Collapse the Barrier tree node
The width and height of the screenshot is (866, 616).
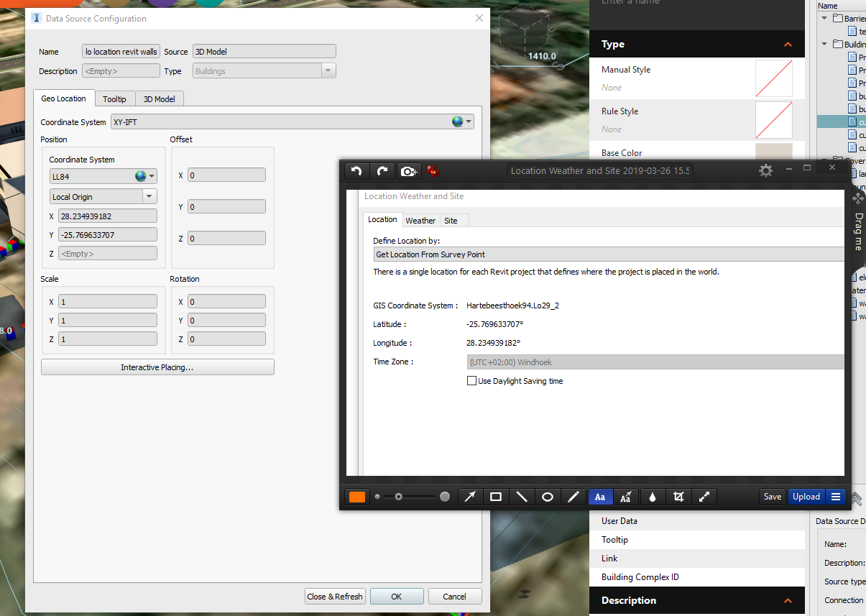pos(825,19)
